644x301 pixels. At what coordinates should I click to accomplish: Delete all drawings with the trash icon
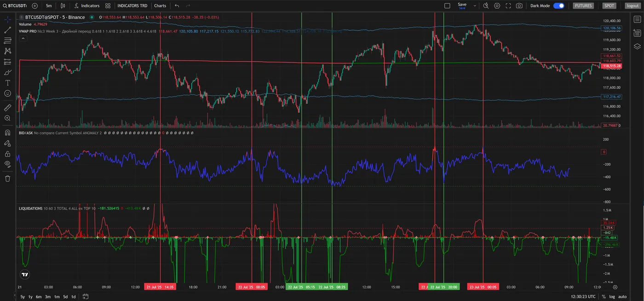pyautogui.click(x=7, y=178)
